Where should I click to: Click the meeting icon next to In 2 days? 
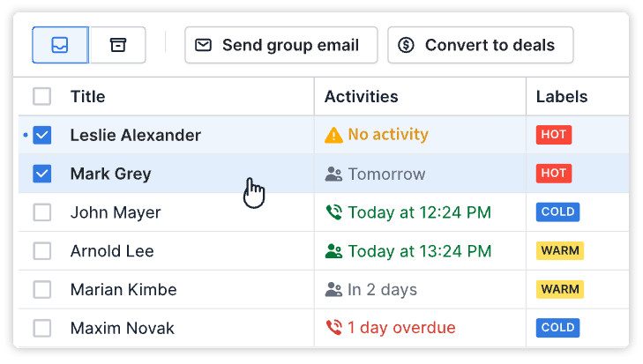[x=333, y=289]
